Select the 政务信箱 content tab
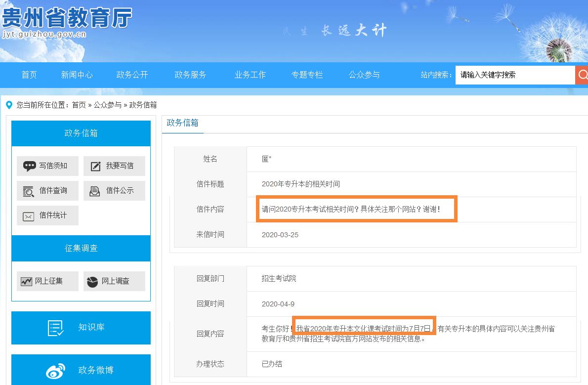The width and height of the screenshot is (588, 385). [x=182, y=123]
